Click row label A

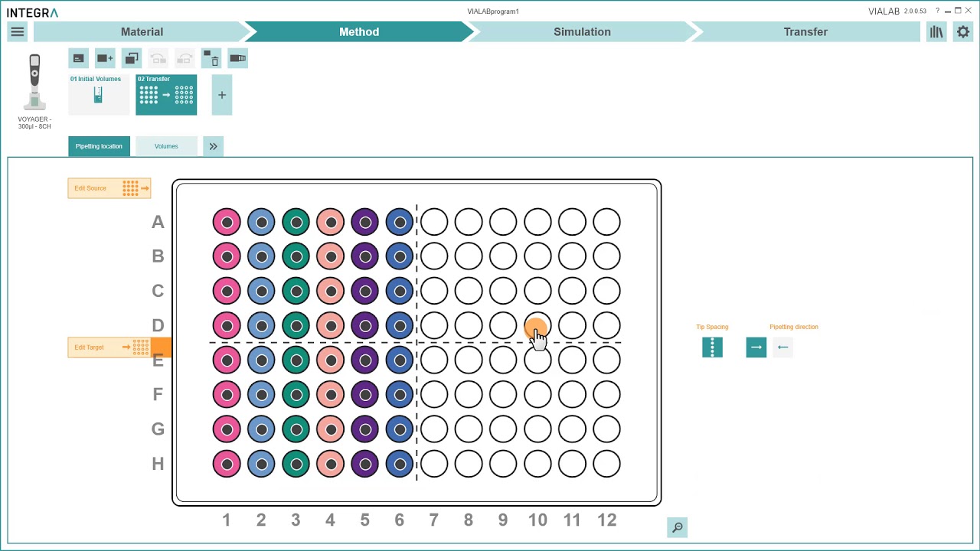[158, 222]
